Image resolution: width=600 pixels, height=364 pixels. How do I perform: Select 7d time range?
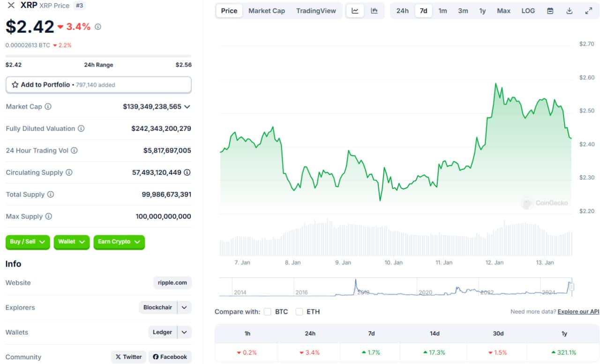coord(424,11)
